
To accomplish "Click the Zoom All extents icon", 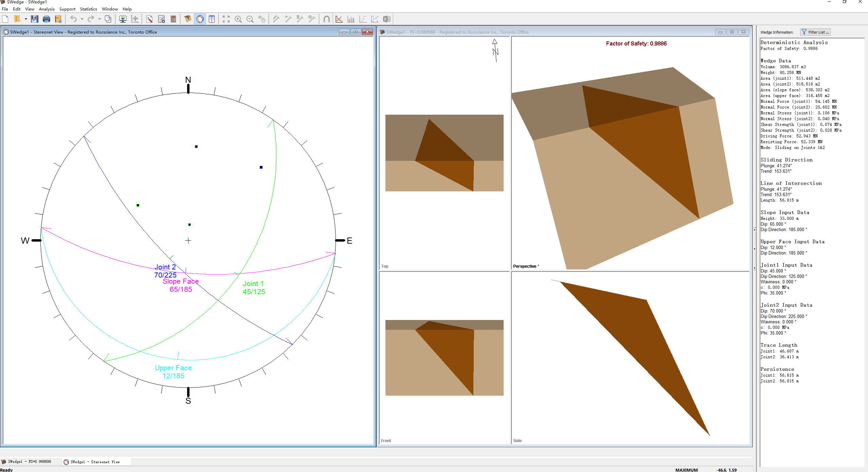I will click(226, 19).
